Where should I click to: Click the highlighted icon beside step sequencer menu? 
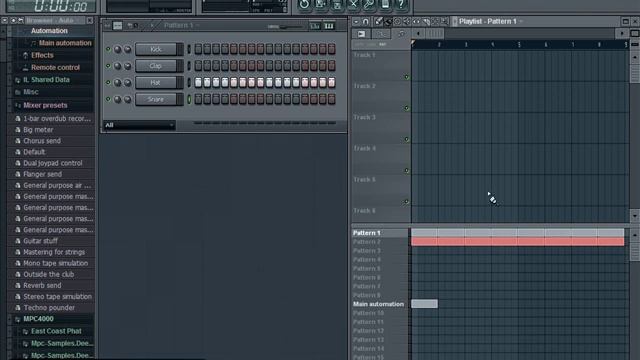pos(118,26)
